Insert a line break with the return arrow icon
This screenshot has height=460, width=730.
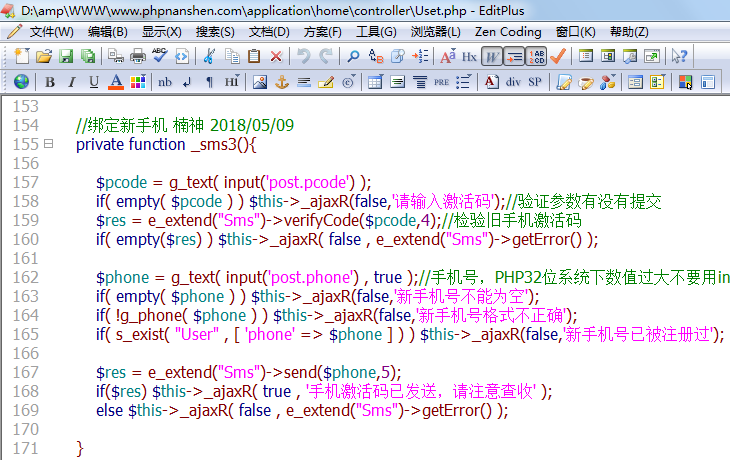click(x=187, y=82)
